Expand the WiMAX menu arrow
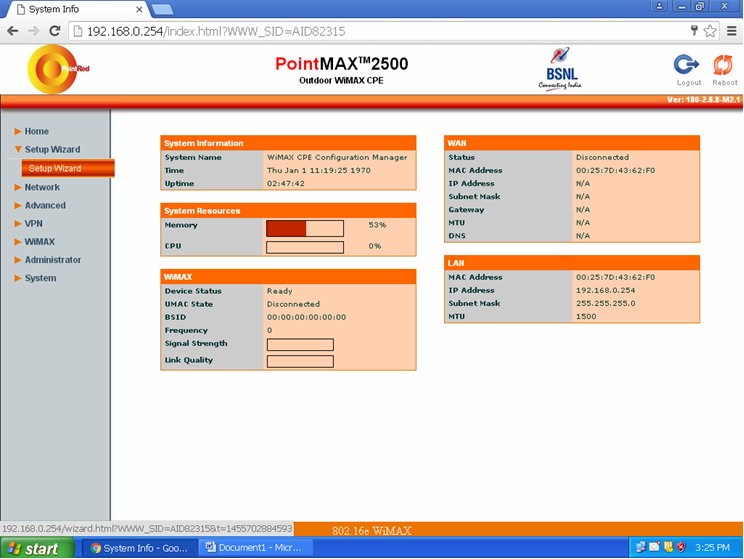 coord(18,242)
